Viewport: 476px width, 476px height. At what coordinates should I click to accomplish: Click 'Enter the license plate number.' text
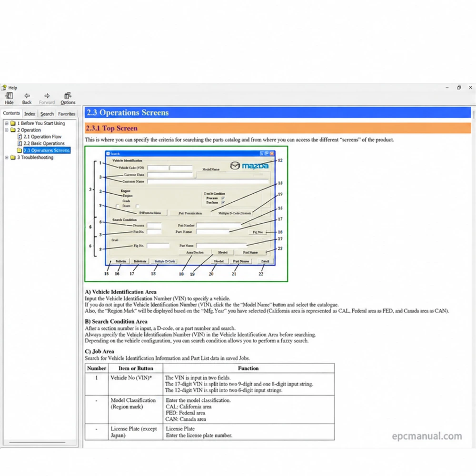(199, 436)
